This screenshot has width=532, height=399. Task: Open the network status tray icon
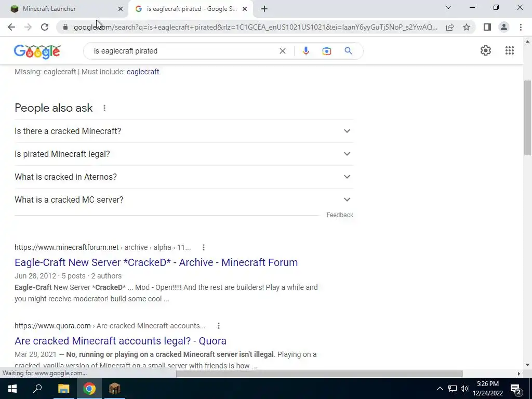point(453,389)
